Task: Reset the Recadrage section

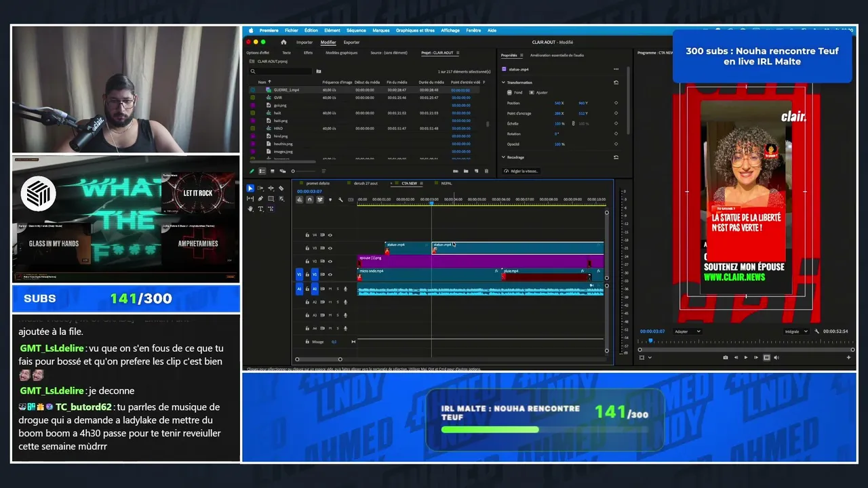Action: point(616,157)
